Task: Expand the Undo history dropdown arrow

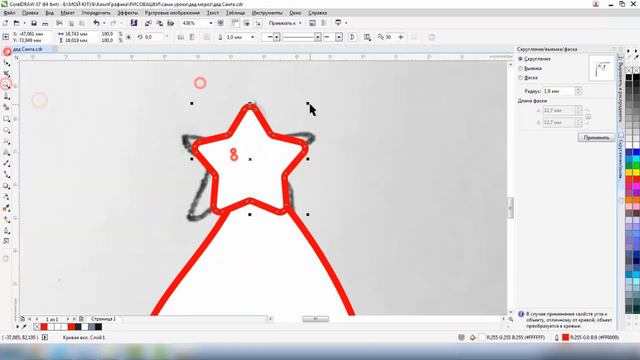Action: pos(104,23)
